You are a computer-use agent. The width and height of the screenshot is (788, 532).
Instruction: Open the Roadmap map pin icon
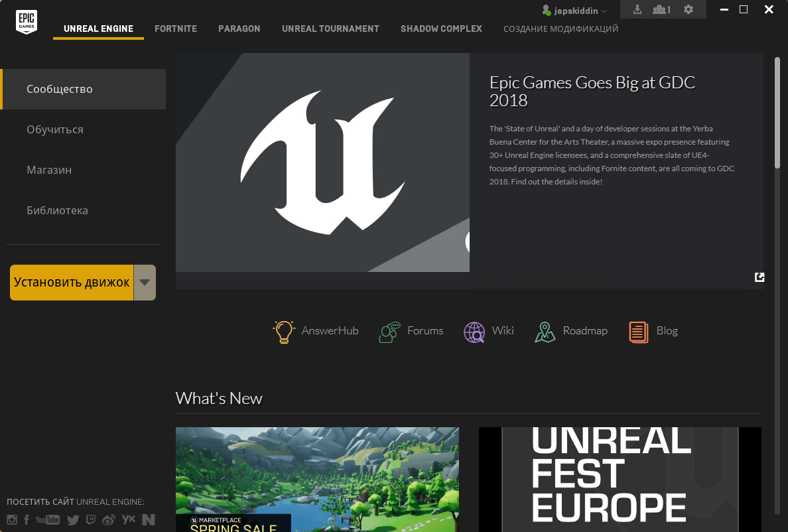[545, 332]
